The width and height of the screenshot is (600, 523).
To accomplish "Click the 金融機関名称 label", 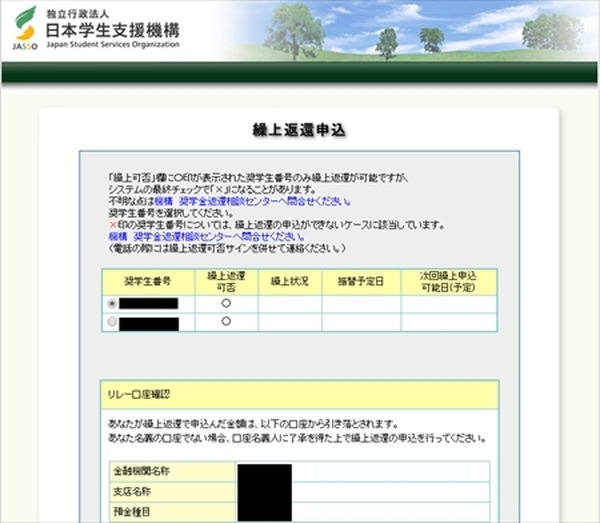I will coord(141,471).
